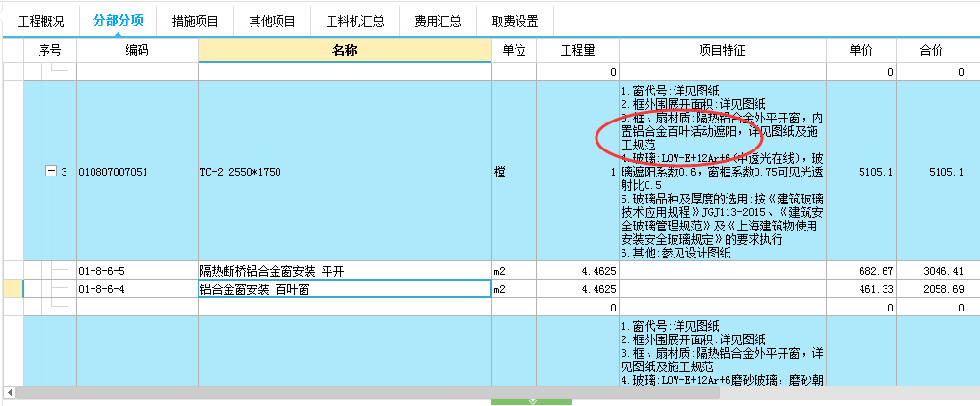The height and width of the screenshot is (406, 980).
Task: Expand the bottom panel with green chevron
Action: (x=532, y=401)
